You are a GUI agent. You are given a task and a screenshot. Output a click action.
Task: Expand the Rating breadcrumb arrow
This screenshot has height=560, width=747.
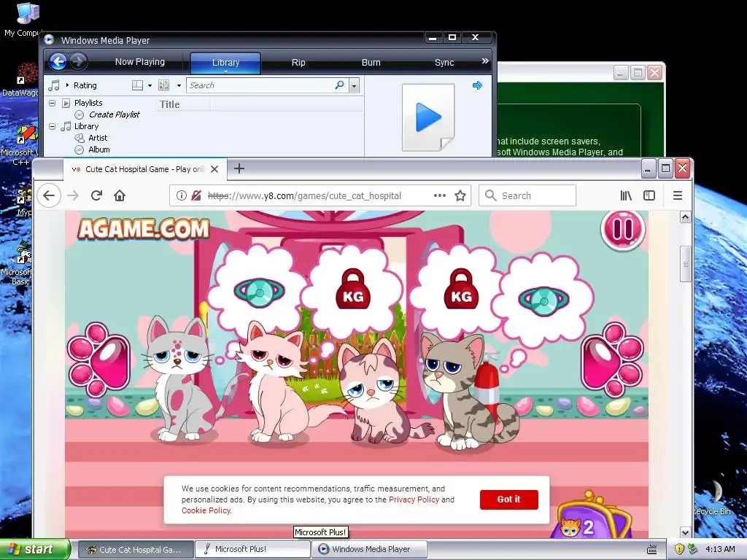pos(67,85)
